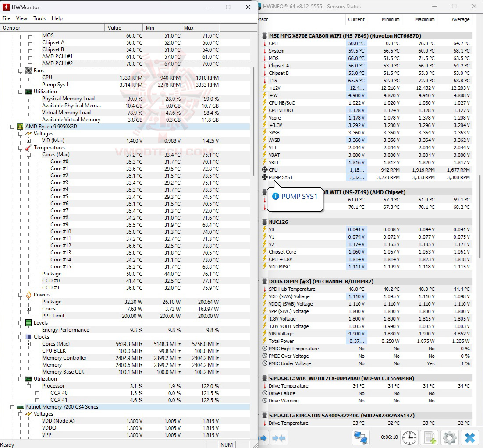Viewport: 483px width, 448px height.
Task: Select the VDDQ (SWB) Voltage row in HWiNFO
Action: [366, 304]
